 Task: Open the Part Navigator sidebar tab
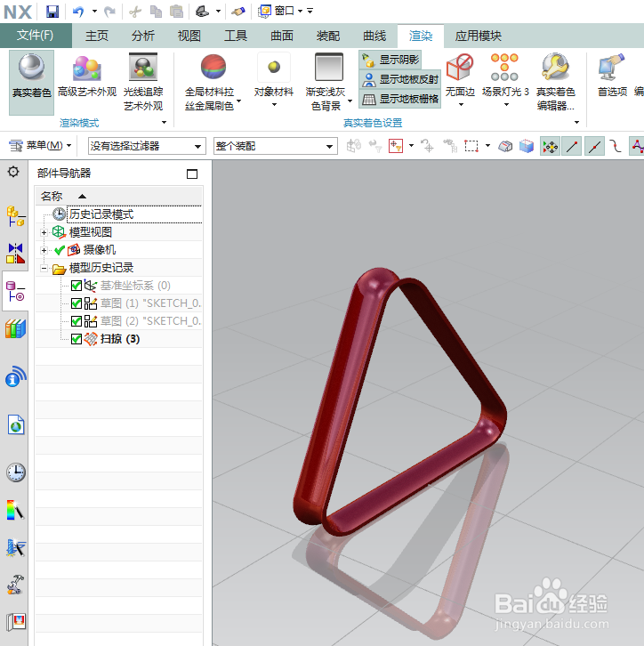[x=16, y=291]
